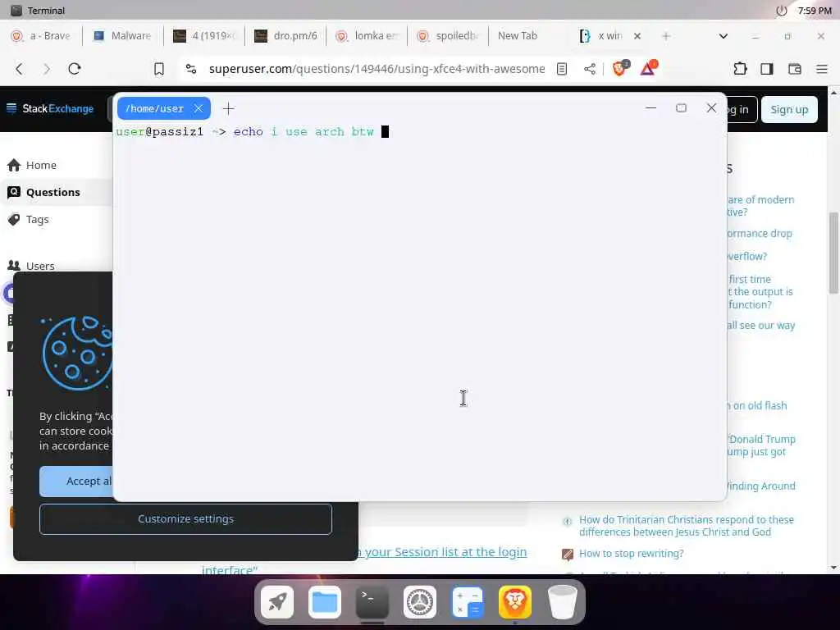Click Accept all cookies button

76,481
